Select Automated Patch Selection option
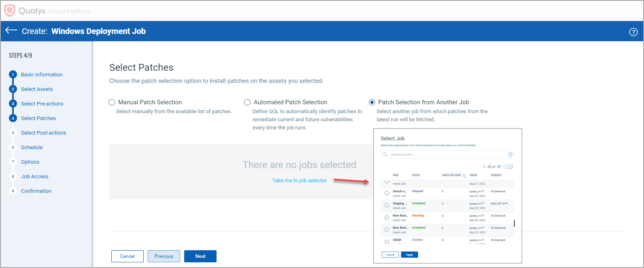Viewport: 644px width, 268px height. [x=247, y=102]
